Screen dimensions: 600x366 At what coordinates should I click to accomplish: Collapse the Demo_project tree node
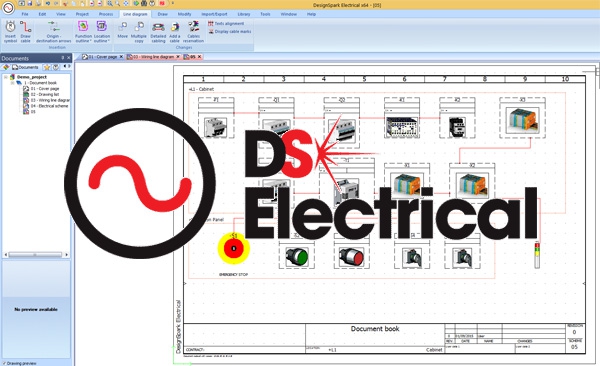[6, 77]
